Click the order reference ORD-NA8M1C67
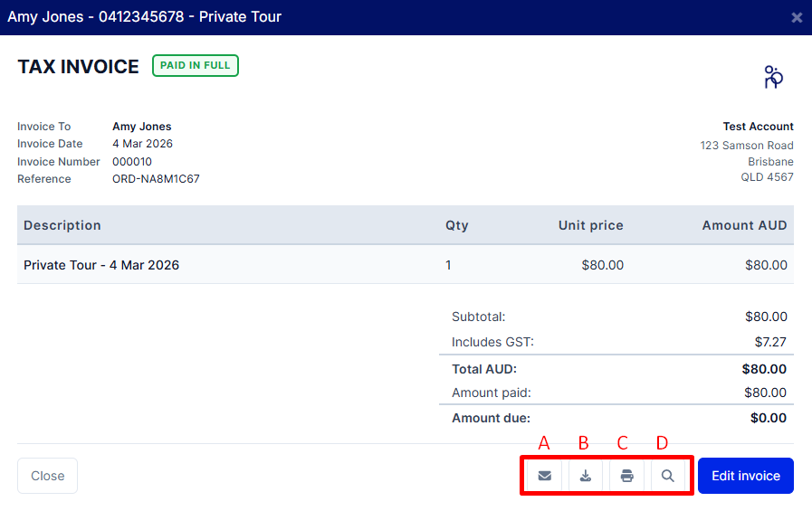812x511 pixels. click(156, 179)
